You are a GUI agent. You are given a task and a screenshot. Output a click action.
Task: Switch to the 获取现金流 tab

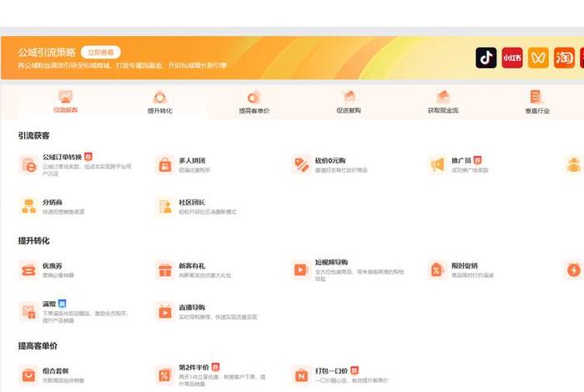pyautogui.click(x=443, y=102)
